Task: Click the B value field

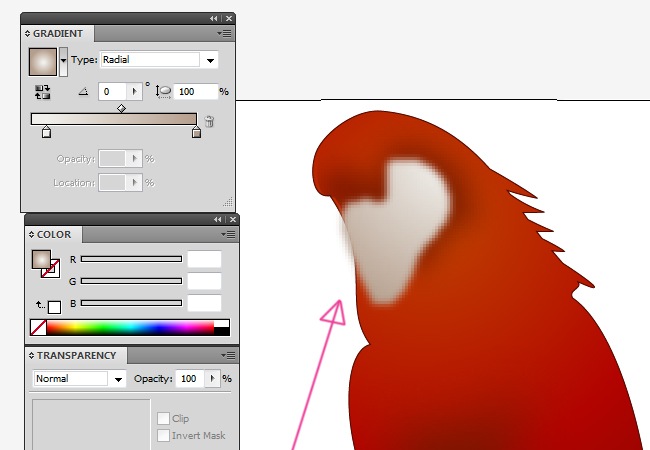Action: click(204, 303)
